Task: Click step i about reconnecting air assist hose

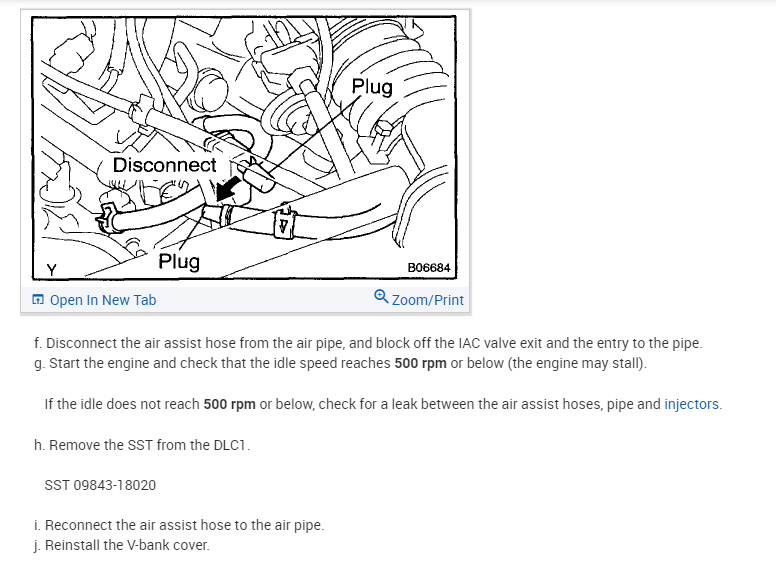Action: tap(179, 525)
